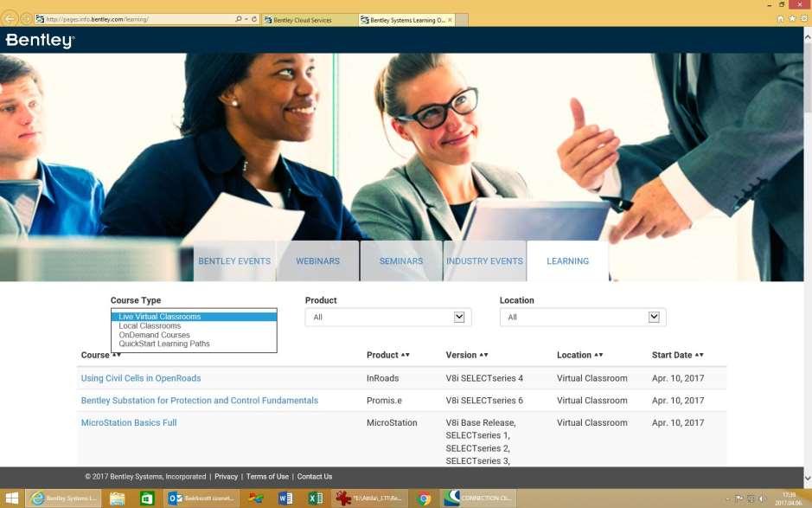Open the Seminars tab
The width and height of the screenshot is (812, 508).
point(401,261)
